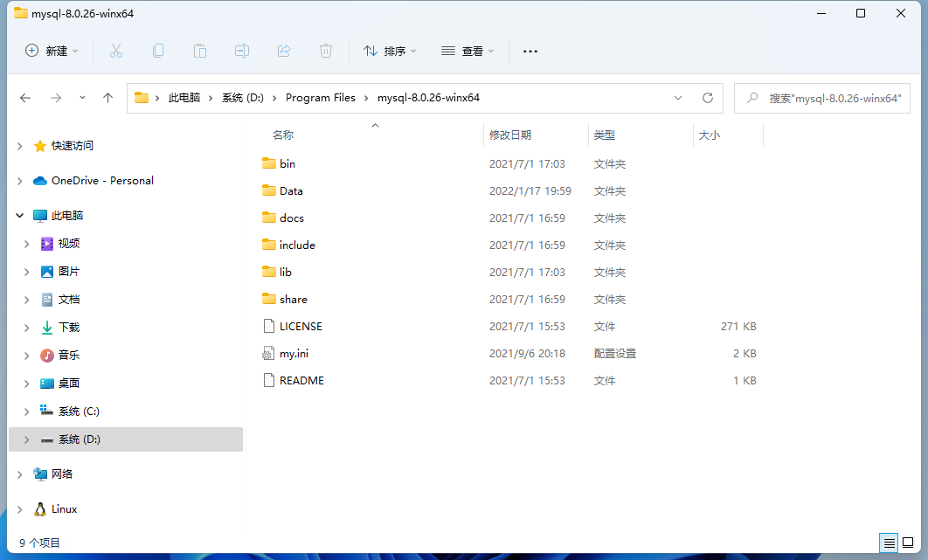
Task: Select the share folder icon
Action: click(x=268, y=299)
